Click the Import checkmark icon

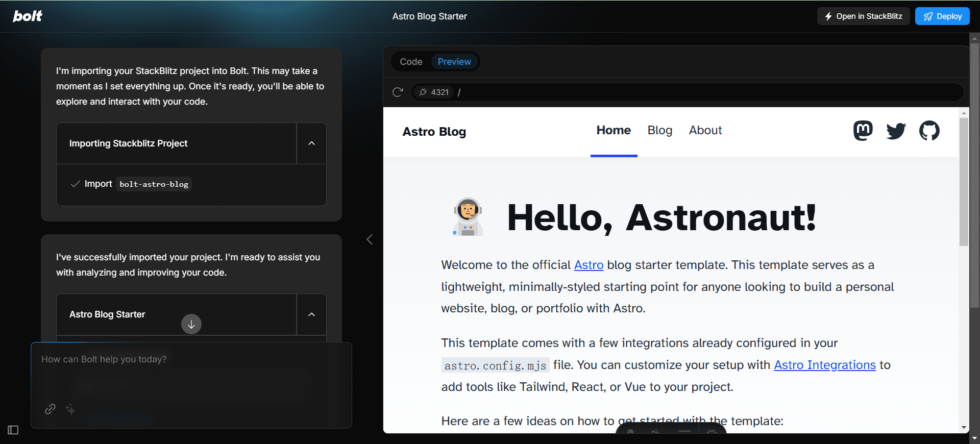(x=75, y=184)
